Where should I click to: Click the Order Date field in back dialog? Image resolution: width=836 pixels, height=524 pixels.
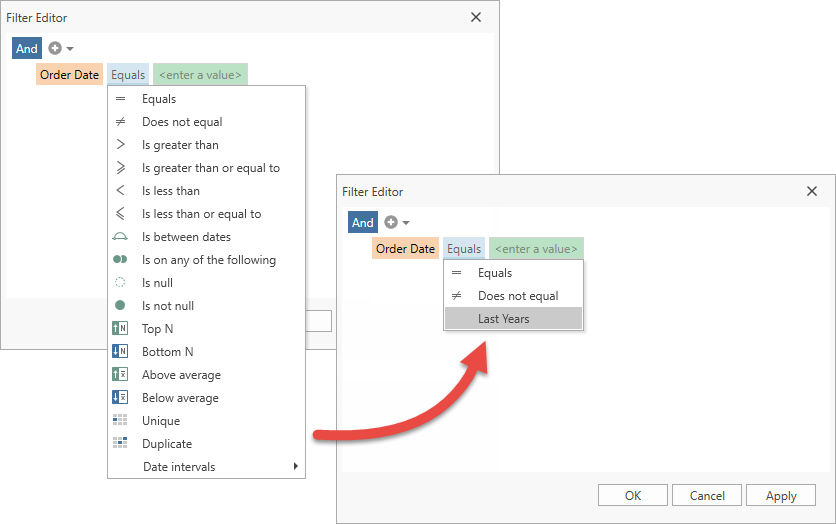pos(69,75)
